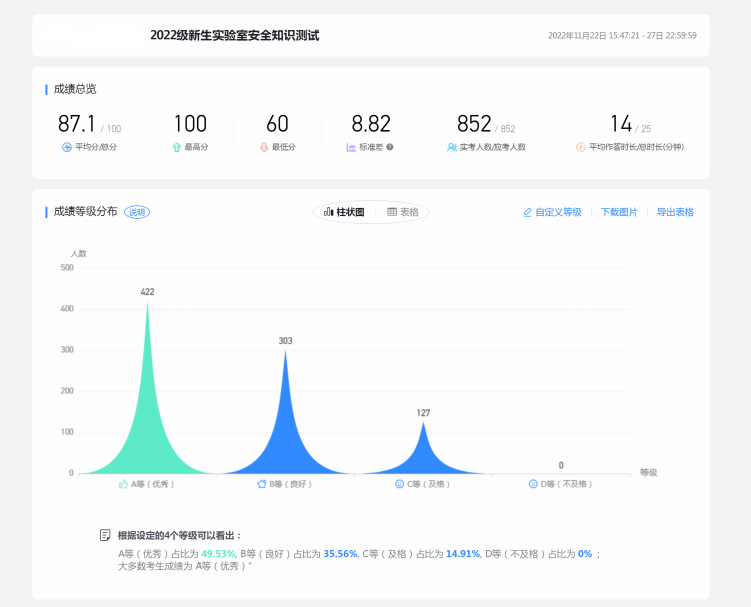Screen dimensions: 751x607
Task: Open the help question mark after 标准差
Action: pyautogui.click(x=389, y=147)
